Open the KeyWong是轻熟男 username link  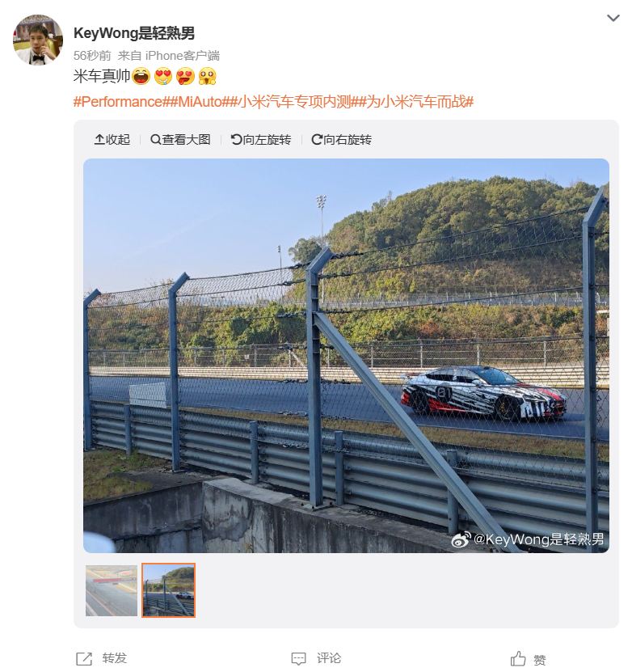(134, 33)
